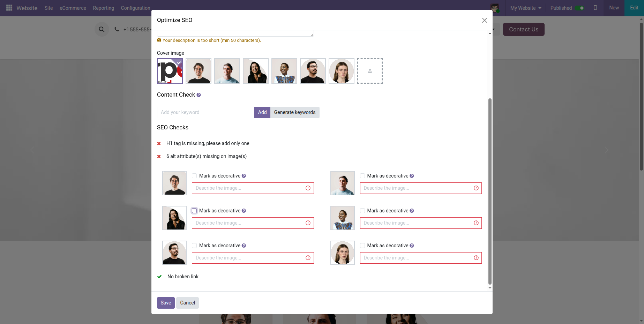This screenshot has width=644, height=324.
Task: Click the page scrollbar thumb on the right edge
Action: tap(641, 97)
